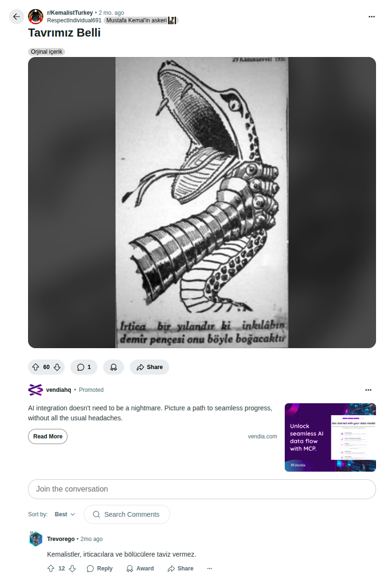Share the post via Share button
Image resolution: width=386 pixels, height=588 pixels.
tap(149, 367)
